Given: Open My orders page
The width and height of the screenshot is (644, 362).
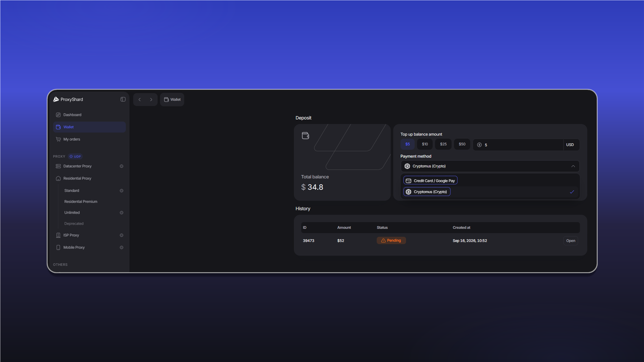Looking at the screenshot, I should coord(89,139).
